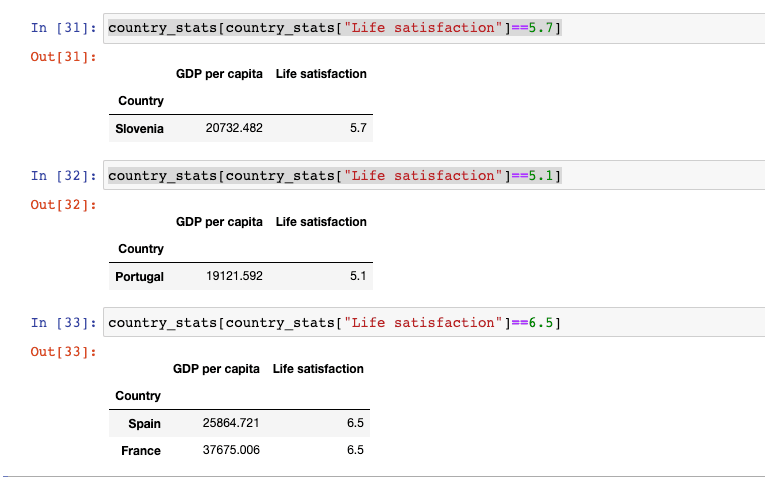Screen dimensions: 765x477
Task: Click the Life satisfaction header above Portugal
Action: point(321,222)
